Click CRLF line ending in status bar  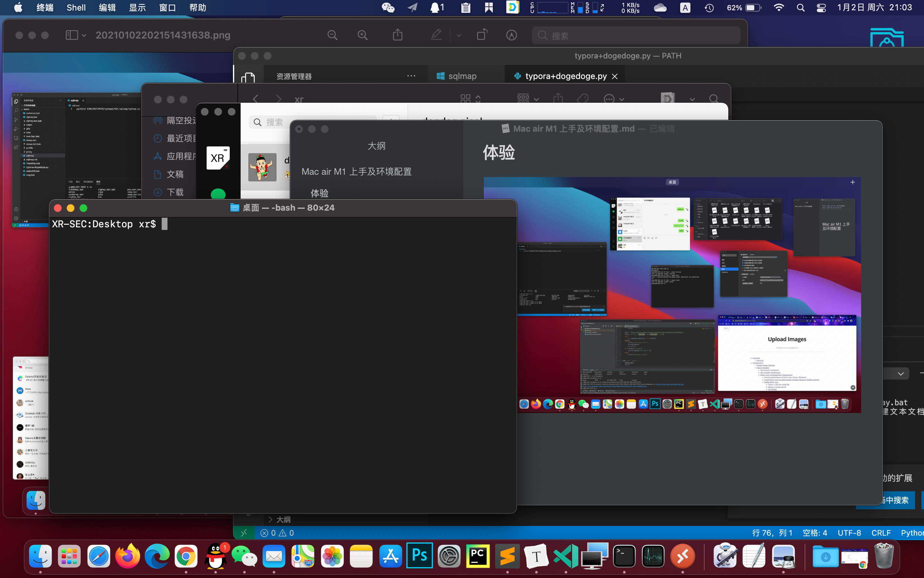pos(881,533)
